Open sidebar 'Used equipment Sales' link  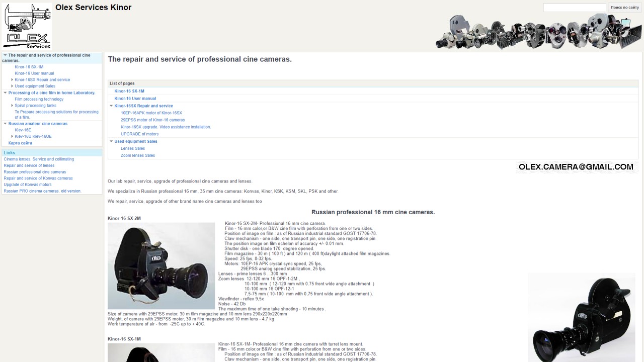coord(35,86)
